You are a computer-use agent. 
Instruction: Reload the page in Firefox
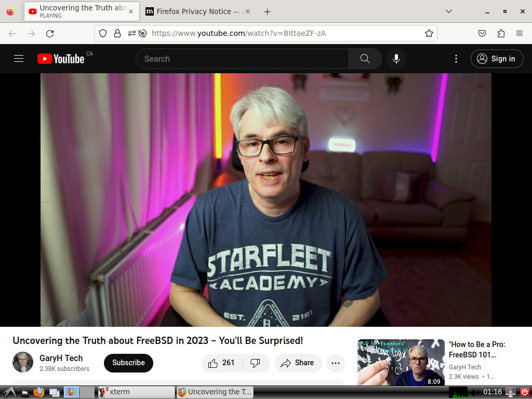pyautogui.click(x=50, y=33)
